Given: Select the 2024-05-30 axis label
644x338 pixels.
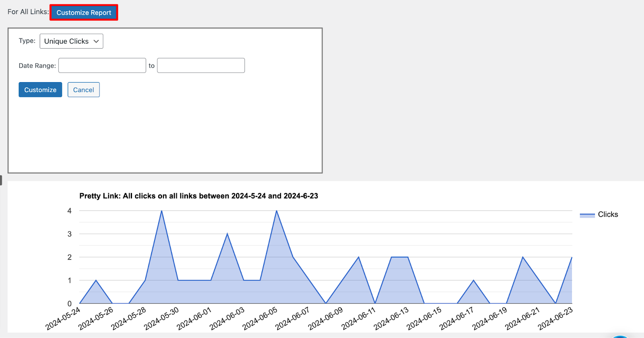Looking at the screenshot, I should (161, 319).
